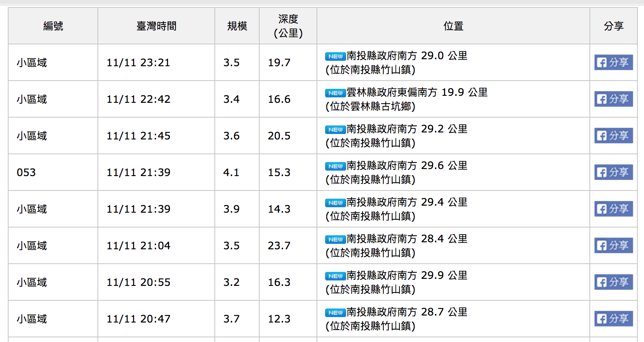
Task: Click the 規模 column header
Action: tap(237, 26)
